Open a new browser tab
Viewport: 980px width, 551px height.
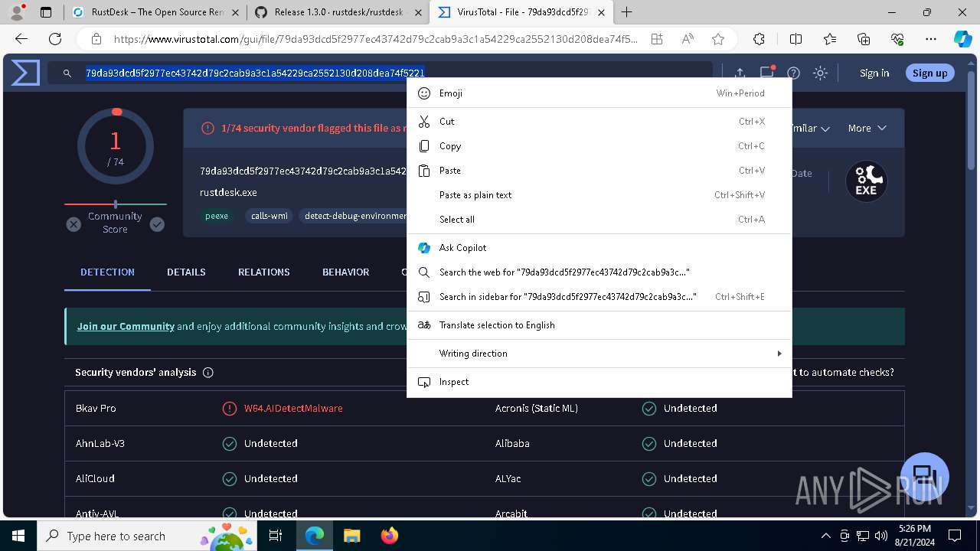tap(626, 12)
